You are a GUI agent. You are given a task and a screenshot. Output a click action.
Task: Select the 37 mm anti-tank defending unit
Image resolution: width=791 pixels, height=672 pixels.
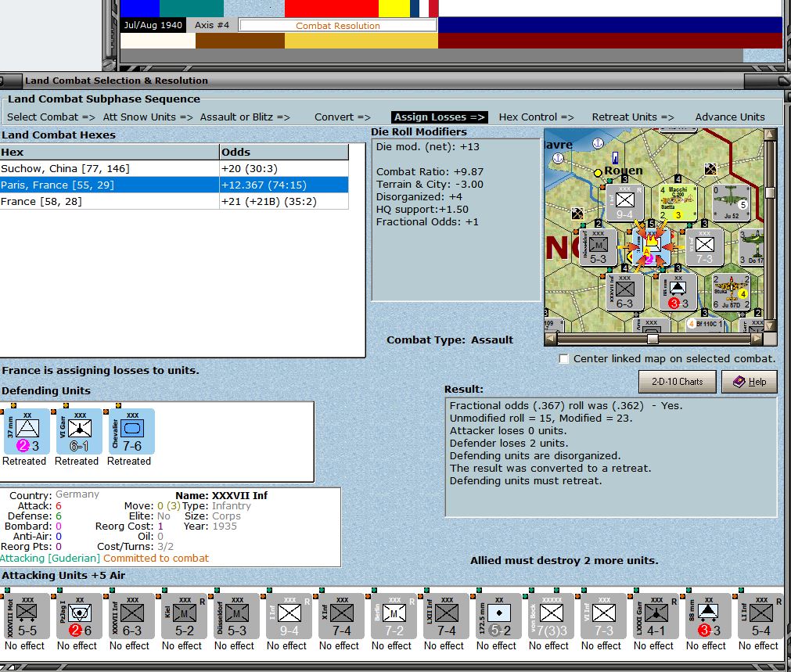[x=27, y=431]
